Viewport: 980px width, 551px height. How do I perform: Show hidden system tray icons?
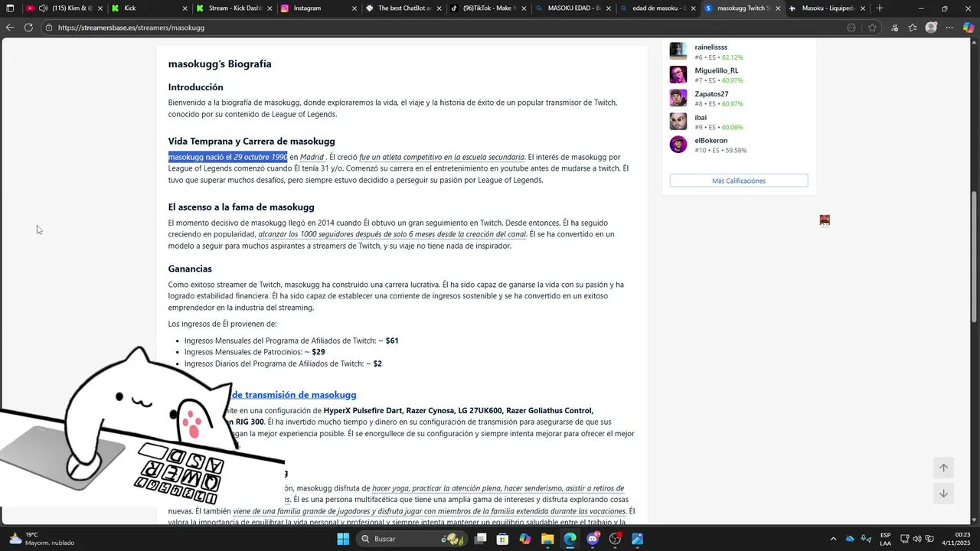(834, 539)
